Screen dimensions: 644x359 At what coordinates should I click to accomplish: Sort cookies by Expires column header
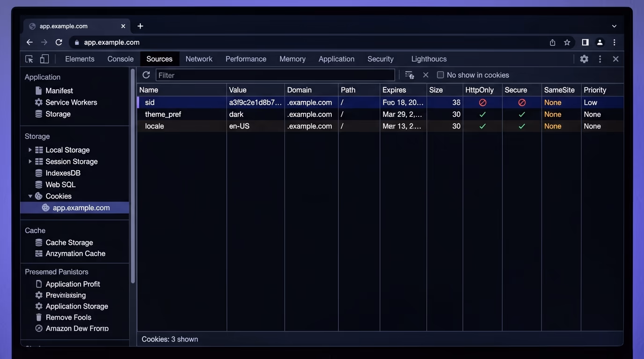tap(403, 90)
